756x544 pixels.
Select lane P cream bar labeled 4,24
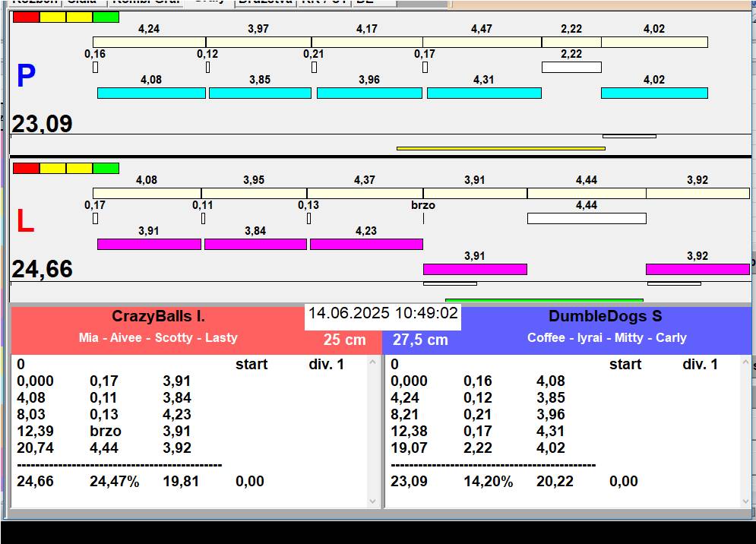(149, 42)
